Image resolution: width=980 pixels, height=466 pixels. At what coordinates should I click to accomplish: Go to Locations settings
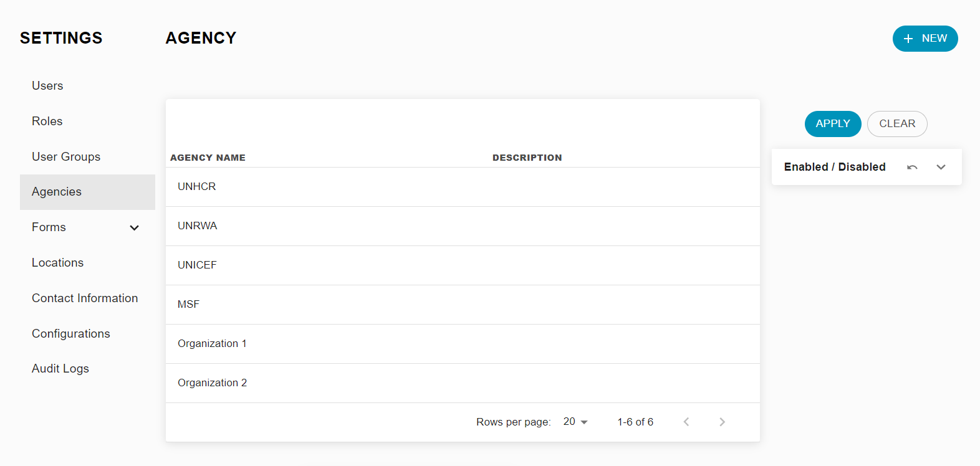coord(87,263)
